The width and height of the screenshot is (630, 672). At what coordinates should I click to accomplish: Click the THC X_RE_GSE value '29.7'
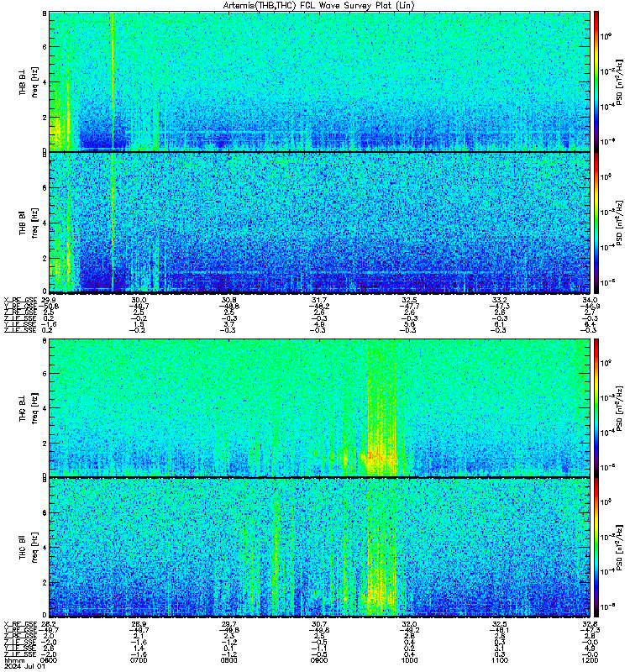[228, 624]
